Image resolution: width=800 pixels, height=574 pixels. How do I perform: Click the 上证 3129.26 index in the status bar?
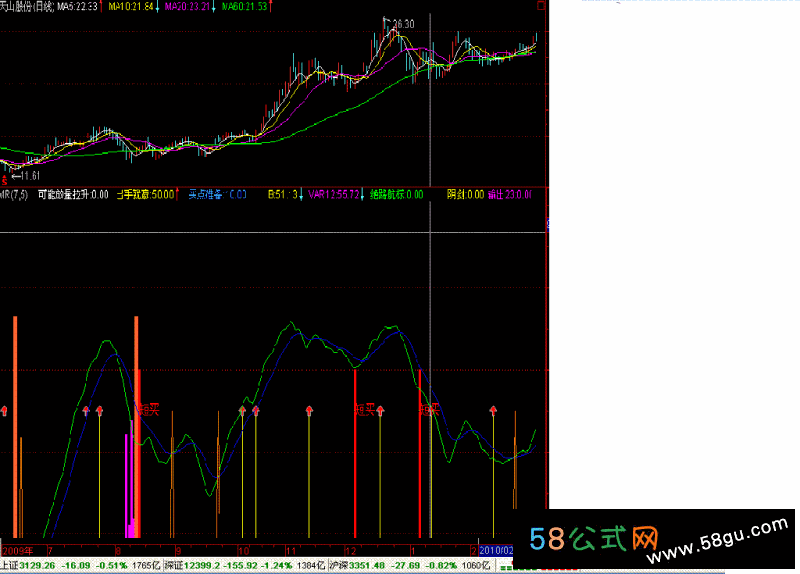(28, 565)
